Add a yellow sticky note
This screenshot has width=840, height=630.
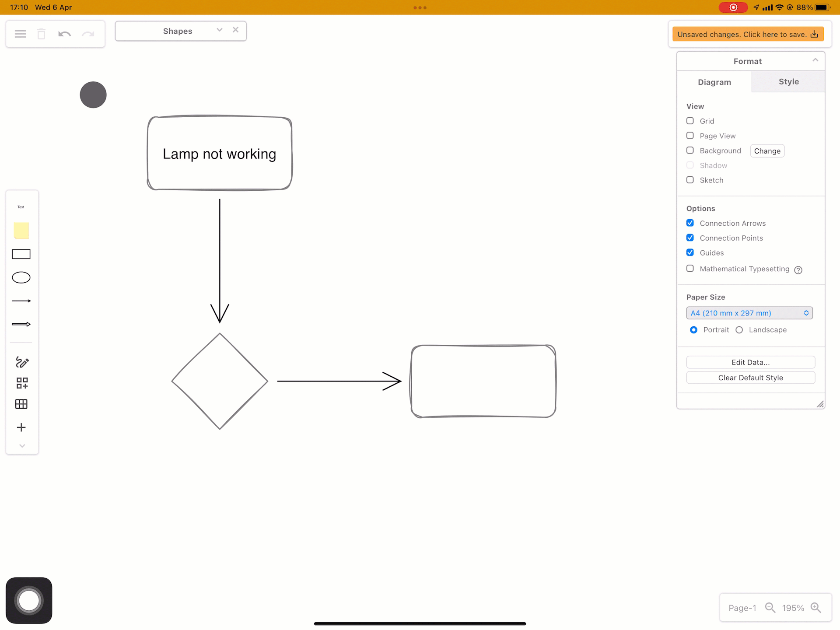[21, 231]
